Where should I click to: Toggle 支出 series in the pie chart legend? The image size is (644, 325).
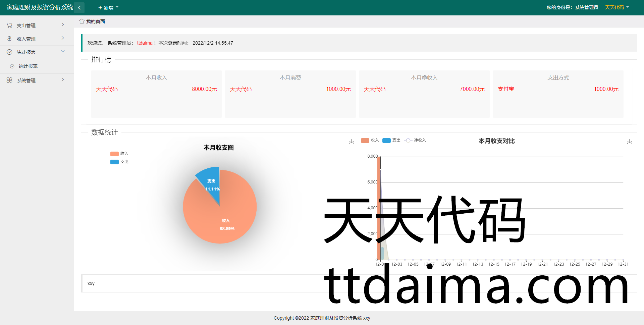coord(119,162)
